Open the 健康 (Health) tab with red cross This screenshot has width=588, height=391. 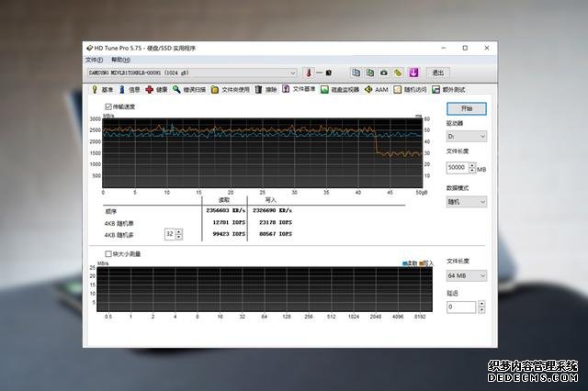coord(156,90)
